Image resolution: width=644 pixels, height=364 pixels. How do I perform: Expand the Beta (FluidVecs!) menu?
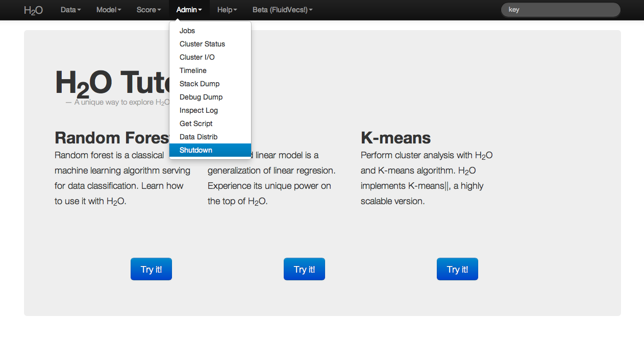[x=283, y=10]
